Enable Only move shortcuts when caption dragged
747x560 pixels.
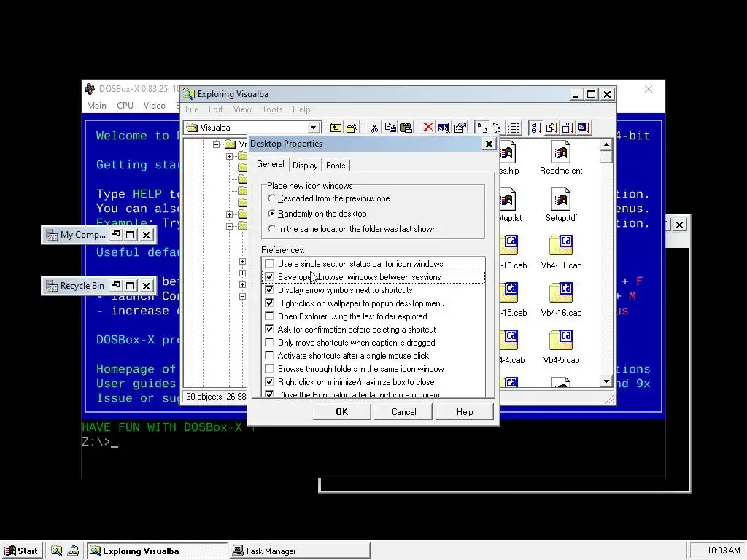[269, 342]
